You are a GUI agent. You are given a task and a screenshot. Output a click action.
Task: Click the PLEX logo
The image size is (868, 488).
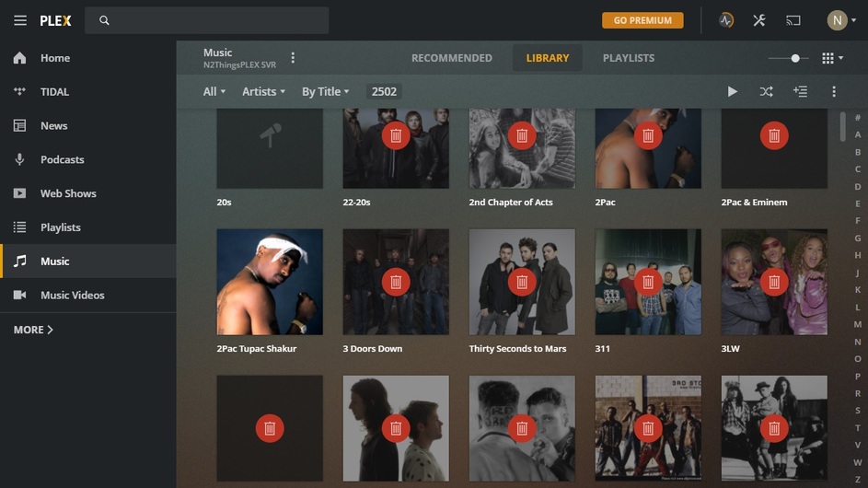point(55,20)
